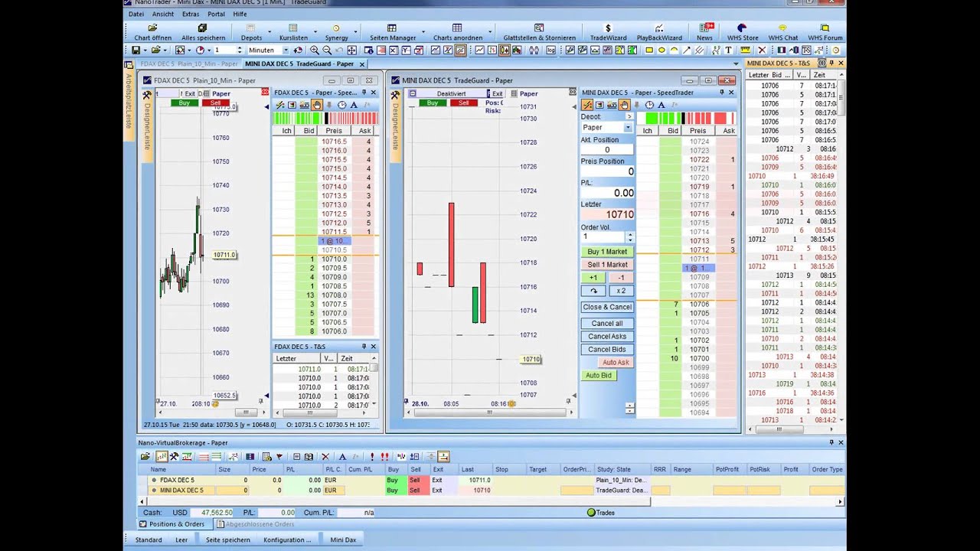This screenshot has height=551, width=980.
Task: Increase the Order Vol. stepper
Action: [x=630, y=234]
